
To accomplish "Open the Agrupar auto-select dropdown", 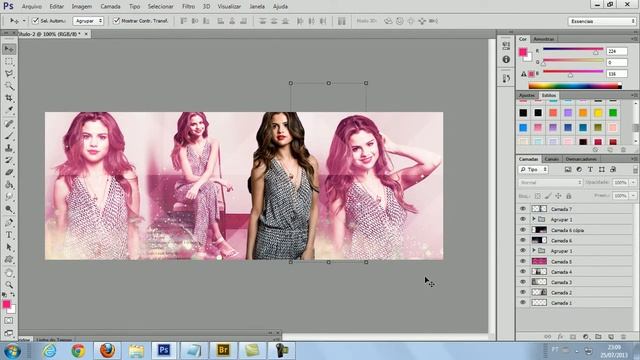I will point(88,20).
